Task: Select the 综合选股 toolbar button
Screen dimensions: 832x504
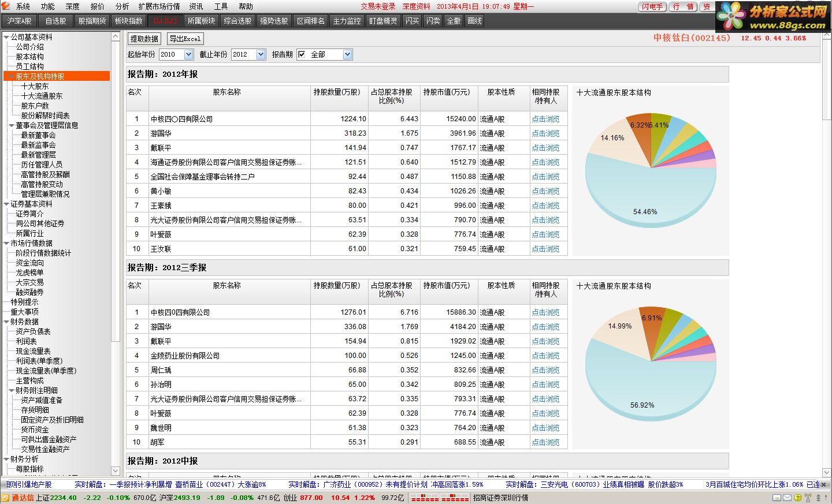Action: pos(238,21)
